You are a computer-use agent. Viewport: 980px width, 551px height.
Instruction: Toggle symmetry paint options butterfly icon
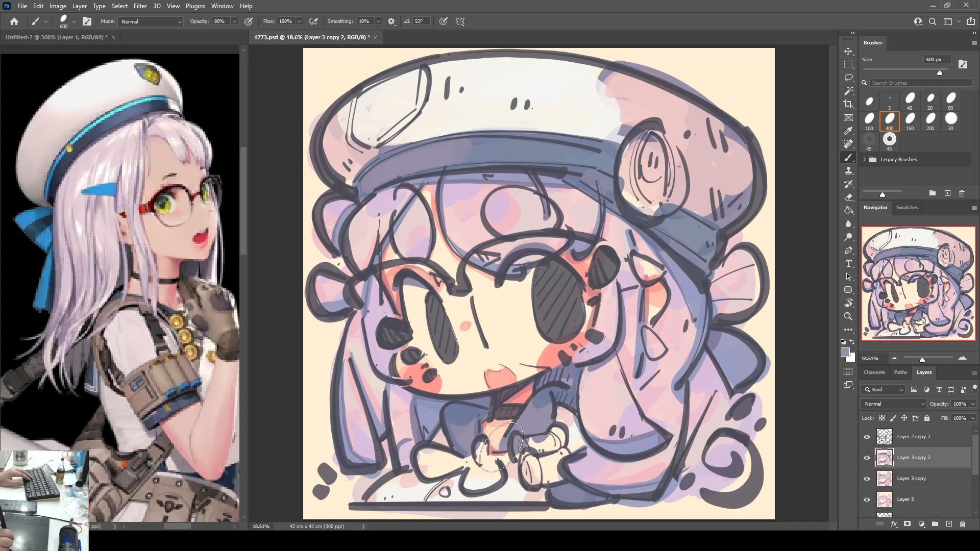[x=460, y=21]
